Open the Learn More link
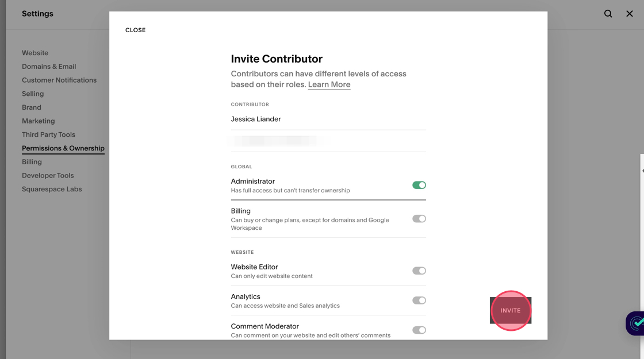644x359 pixels. (x=329, y=84)
